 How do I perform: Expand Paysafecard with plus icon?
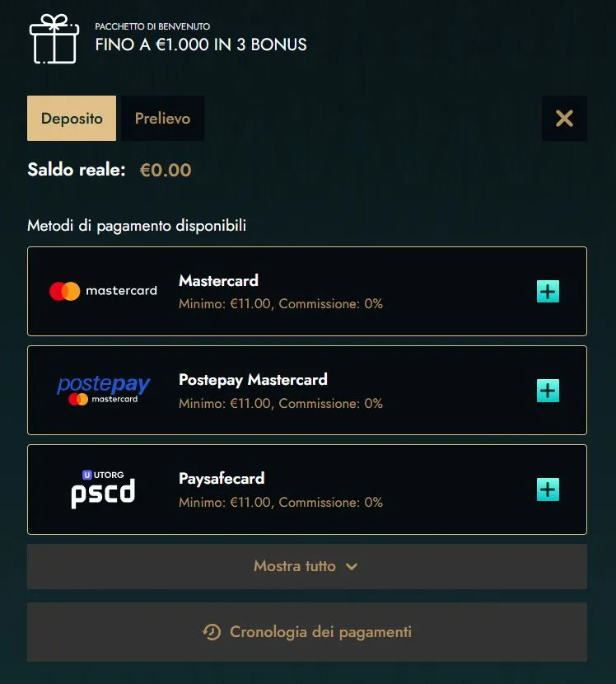[x=548, y=490]
